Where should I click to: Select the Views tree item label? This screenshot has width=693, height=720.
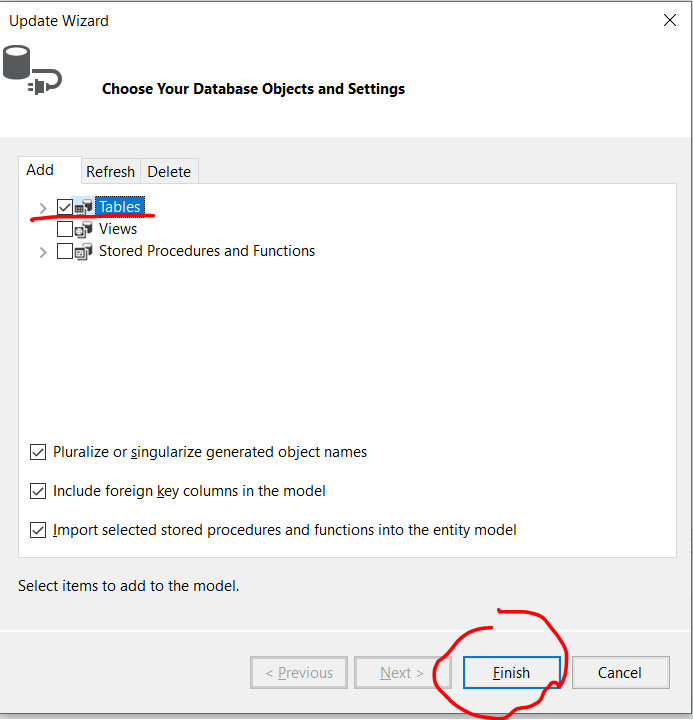coord(118,229)
